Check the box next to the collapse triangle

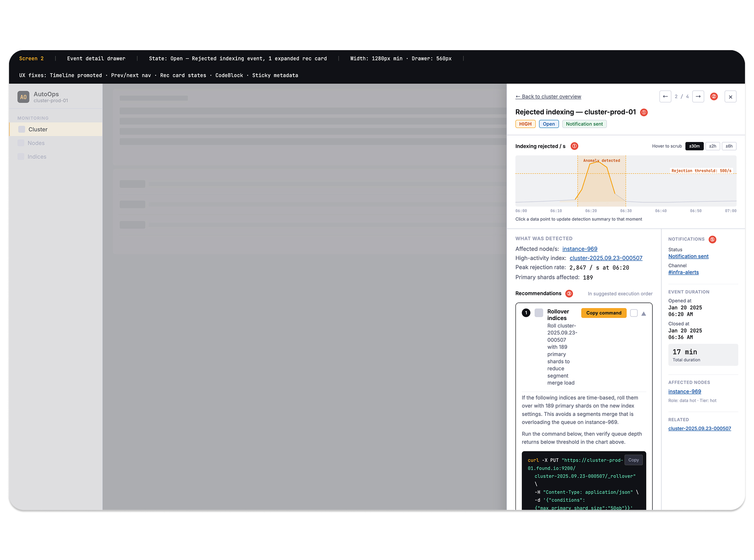coord(634,313)
